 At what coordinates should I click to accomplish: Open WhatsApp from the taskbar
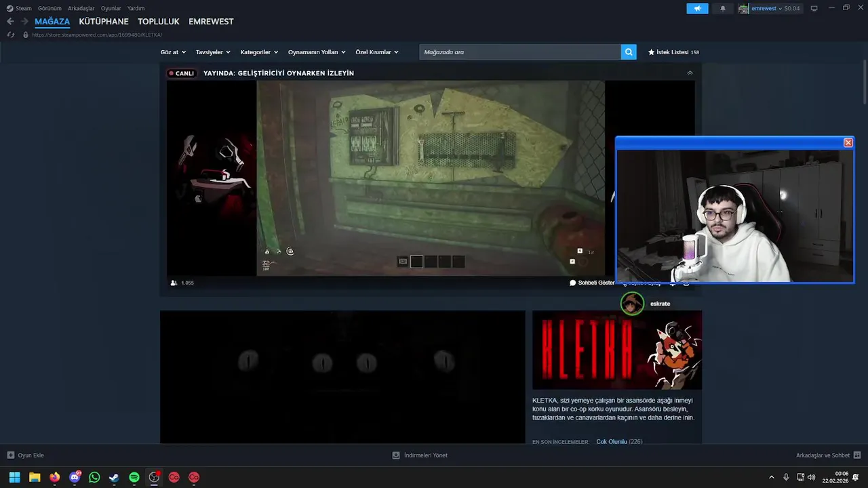point(94,477)
